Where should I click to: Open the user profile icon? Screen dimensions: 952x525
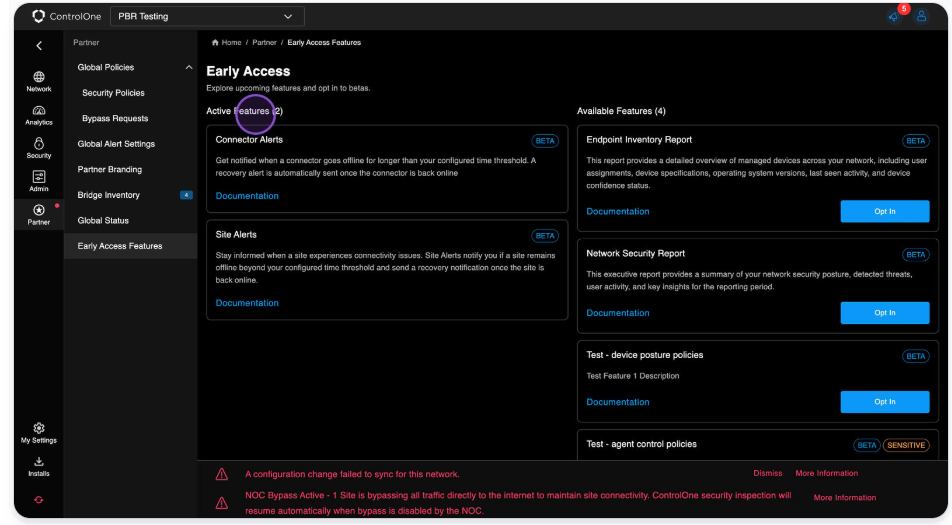pyautogui.click(x=922, y=17)
